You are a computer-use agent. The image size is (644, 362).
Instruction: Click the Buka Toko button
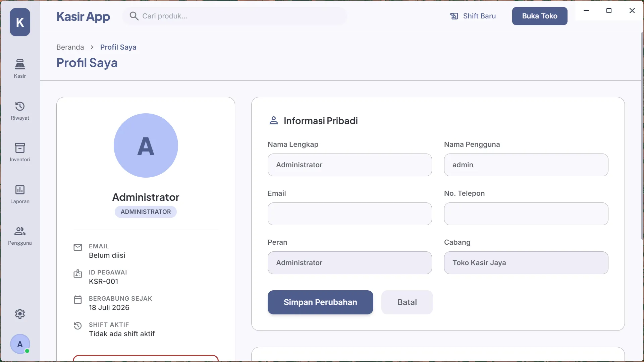coord(540,16)
